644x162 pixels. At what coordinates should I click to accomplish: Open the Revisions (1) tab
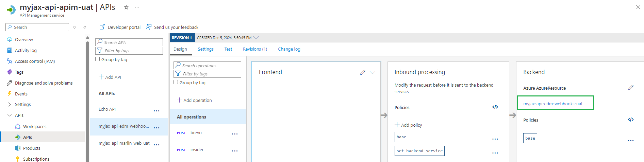pyautogui.click(x=255, y=49)
